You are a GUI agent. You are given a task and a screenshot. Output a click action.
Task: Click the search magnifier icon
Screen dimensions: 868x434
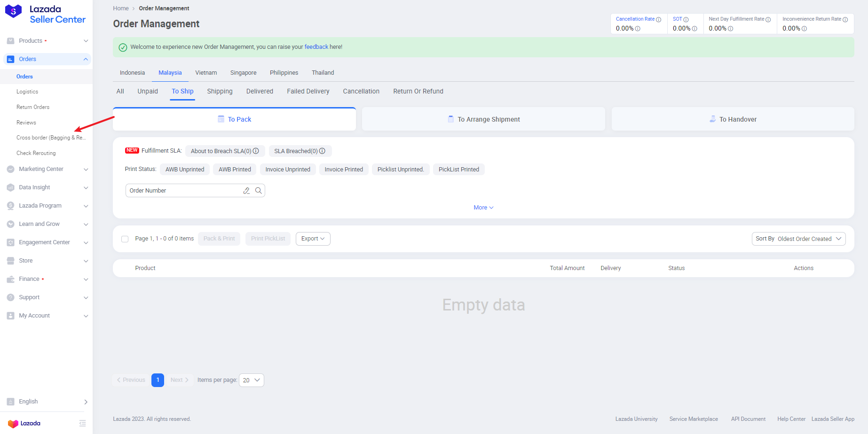click(x=258, y=190)
